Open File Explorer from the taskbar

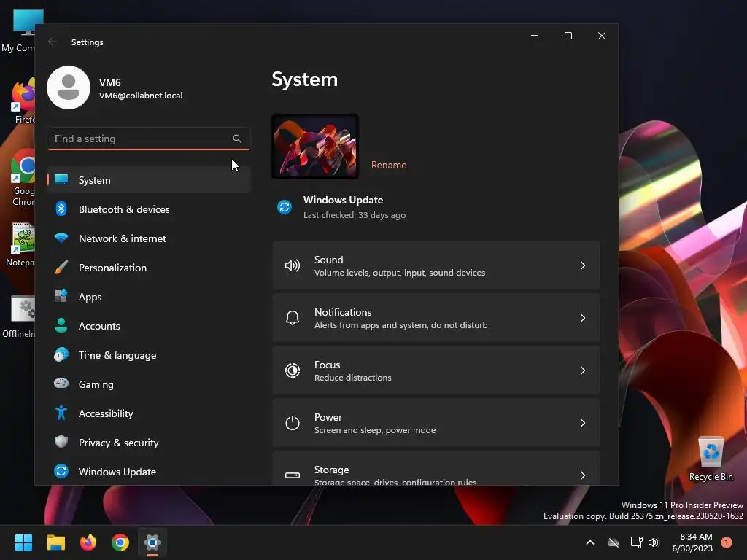point(55,542)
